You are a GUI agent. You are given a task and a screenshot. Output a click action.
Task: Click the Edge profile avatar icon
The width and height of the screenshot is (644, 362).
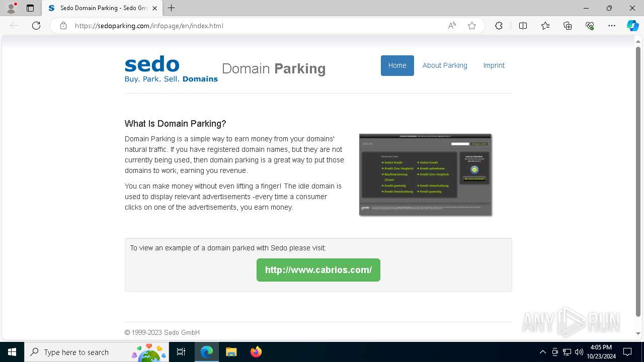[x=11, y=8]
